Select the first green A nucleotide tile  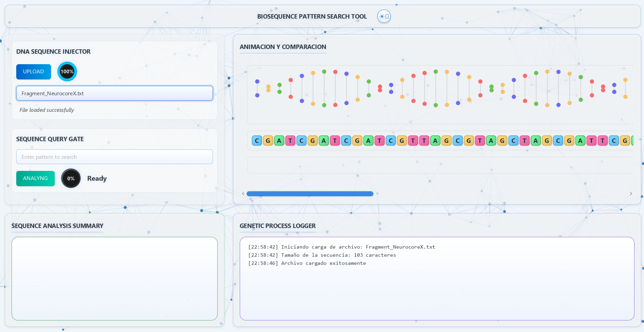click(x=279, y=141)
